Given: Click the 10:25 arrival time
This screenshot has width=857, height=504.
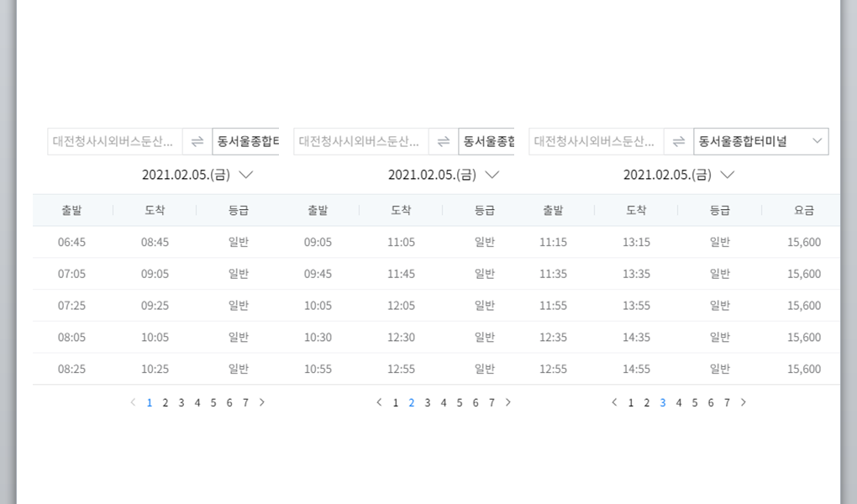Looking at the screenshot, I should [155, 369].
